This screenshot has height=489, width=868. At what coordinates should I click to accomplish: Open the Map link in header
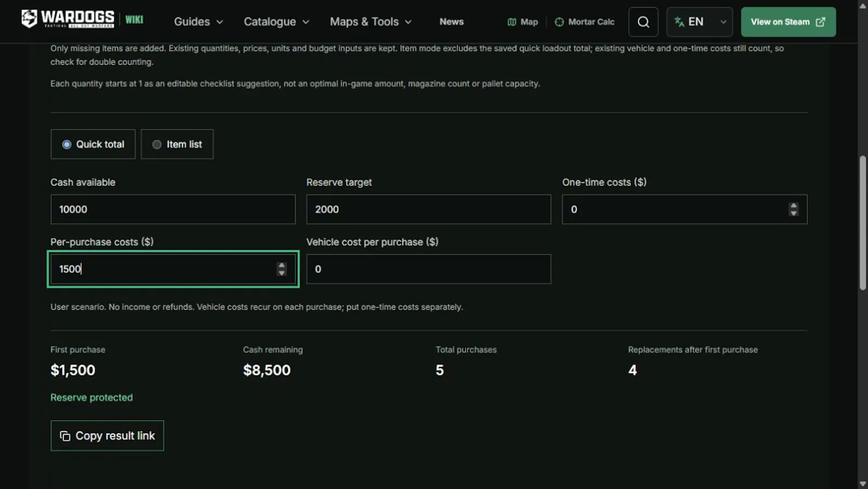tap(522, 22)
